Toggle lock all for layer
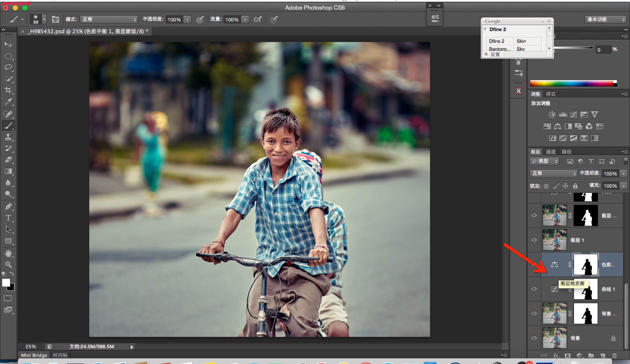This screenshot has width=630, height=364. 575,186
